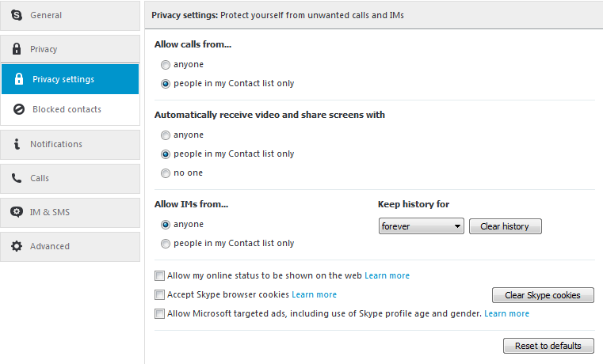Click the Skype logo icon beside General
603x364 pixels.
(17, 15)
